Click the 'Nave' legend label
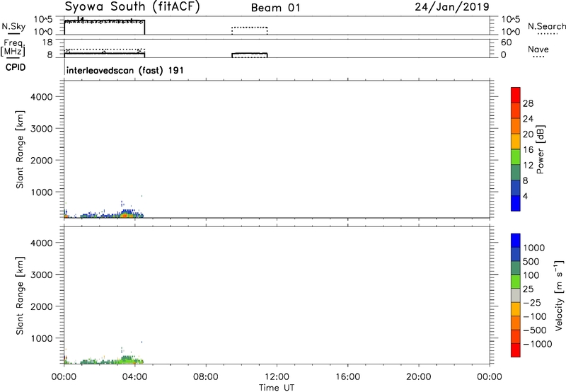This screenshot has height=392, width=566. point(538,50)
